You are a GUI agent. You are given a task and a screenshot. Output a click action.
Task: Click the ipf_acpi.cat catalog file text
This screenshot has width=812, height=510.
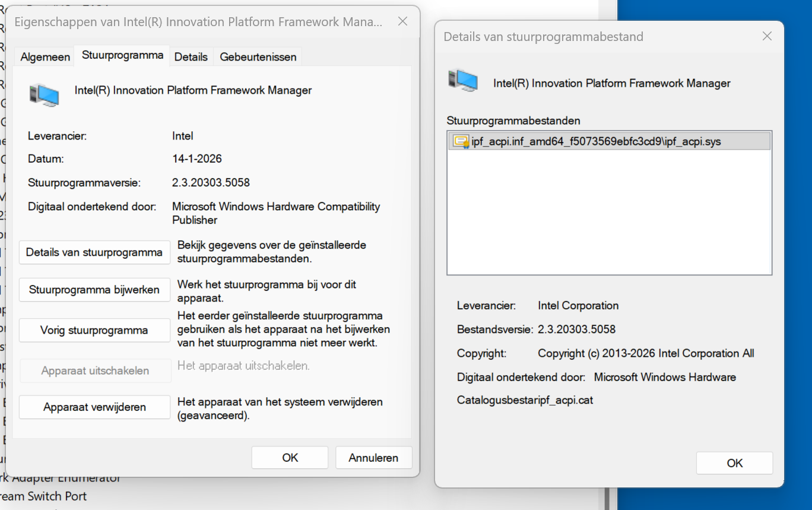tap(564, 400)
